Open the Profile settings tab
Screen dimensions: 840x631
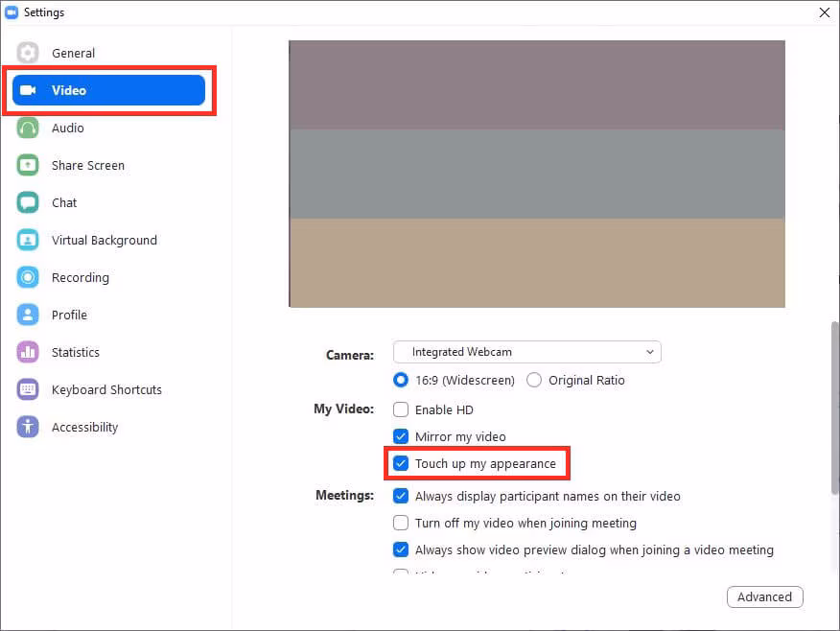coord(69,315)
